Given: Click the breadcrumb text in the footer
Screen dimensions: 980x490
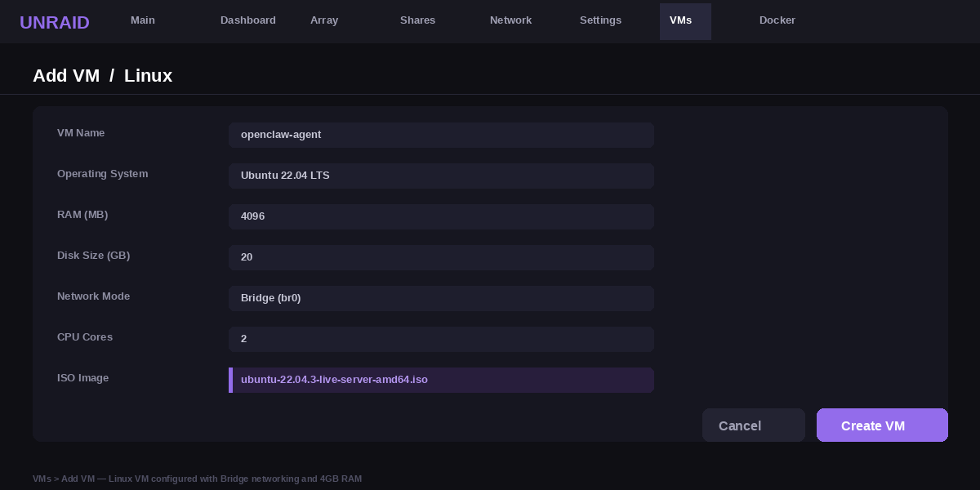Looking at the screenshot, I should click(197, 479).
